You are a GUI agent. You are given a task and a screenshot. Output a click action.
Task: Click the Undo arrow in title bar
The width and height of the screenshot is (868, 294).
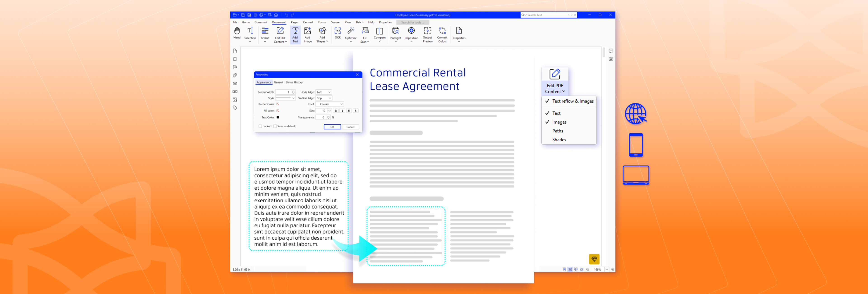click(286, 15)
